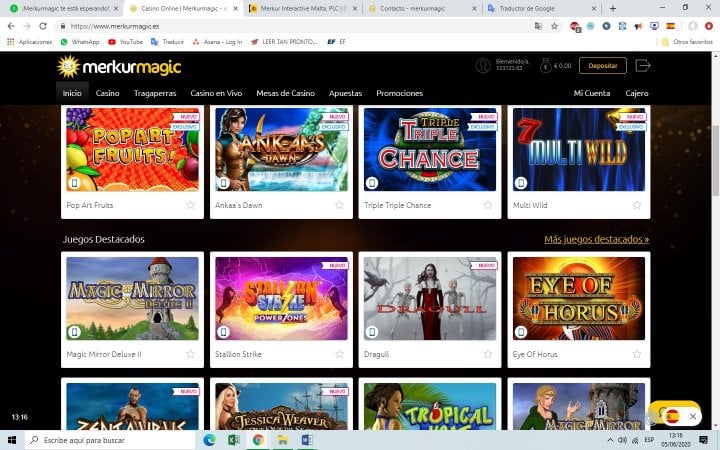720x450 pixels.
Task: Favorite Eye Of Horus with star
Action: coord(637,354)
